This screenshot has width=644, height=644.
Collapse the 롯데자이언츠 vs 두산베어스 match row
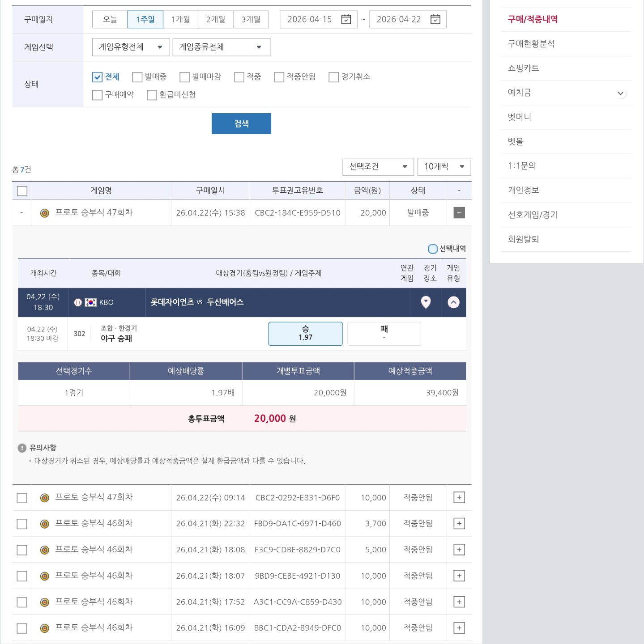pyautogui.click(x=453, y=302)
